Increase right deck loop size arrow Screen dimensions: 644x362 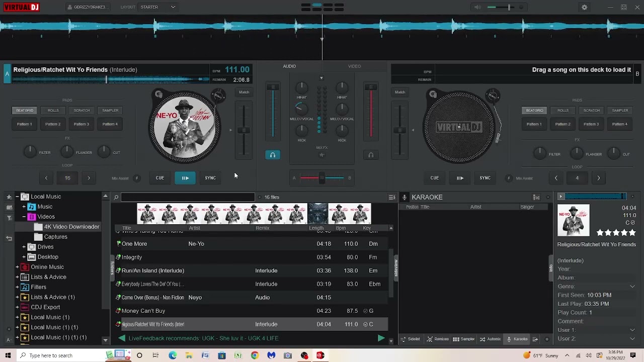[x=599, y=178]
